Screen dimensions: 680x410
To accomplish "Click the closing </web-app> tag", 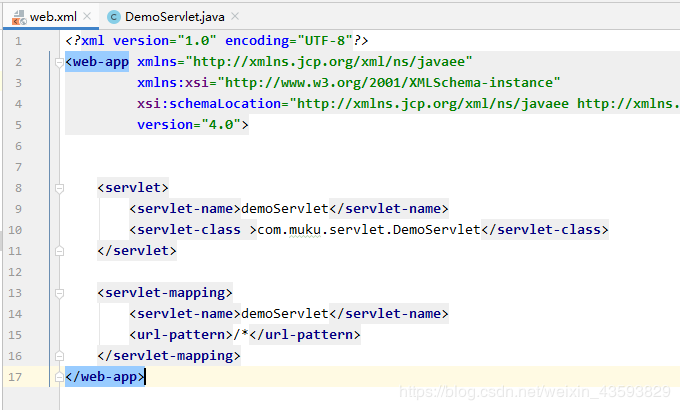I will coord(105,377).
